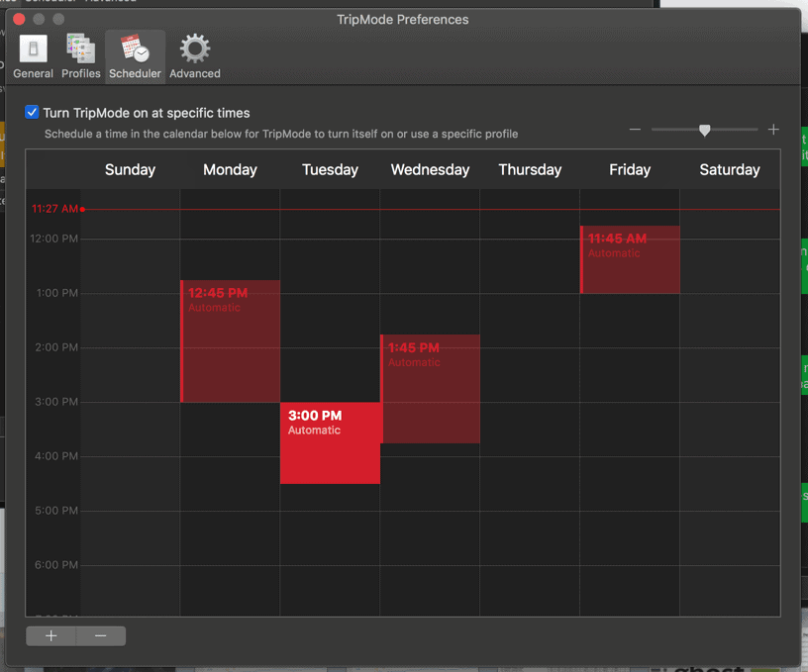Click the schedule description text below checkbox
Viewport: 808px width, 672px height.
coord(281,134)
